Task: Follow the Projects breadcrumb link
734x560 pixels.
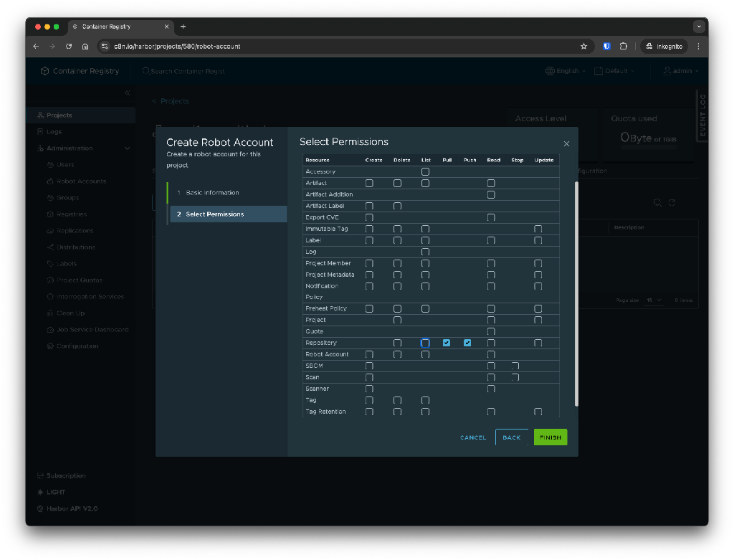Action: pos(175,101)
